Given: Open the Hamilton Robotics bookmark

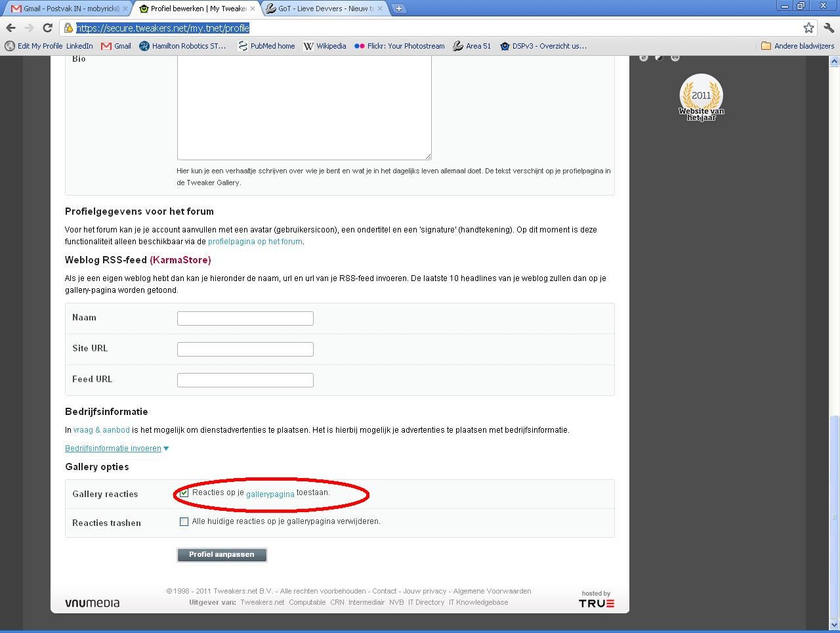Looking at the screenshot, I should (182, 46).
